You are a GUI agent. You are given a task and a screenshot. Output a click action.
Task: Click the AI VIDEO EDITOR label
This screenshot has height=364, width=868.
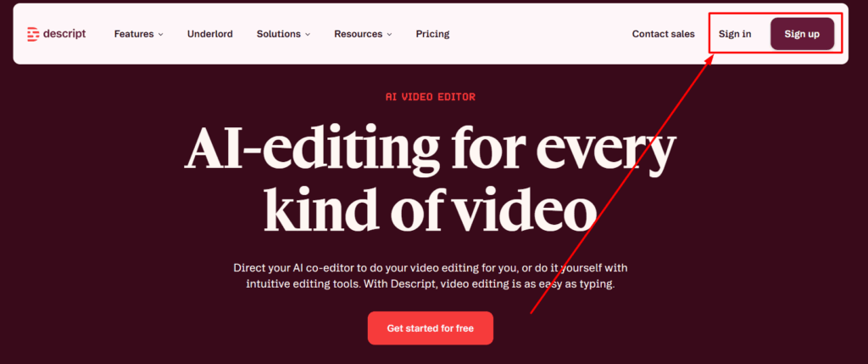coord(430,97)
